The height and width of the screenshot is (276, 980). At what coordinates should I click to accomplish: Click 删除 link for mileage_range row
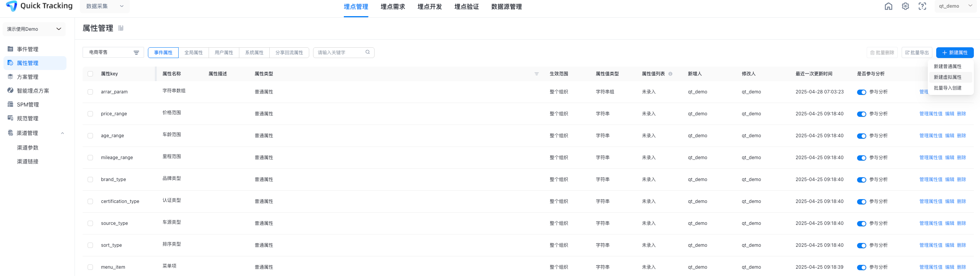[x=961, y=158]
